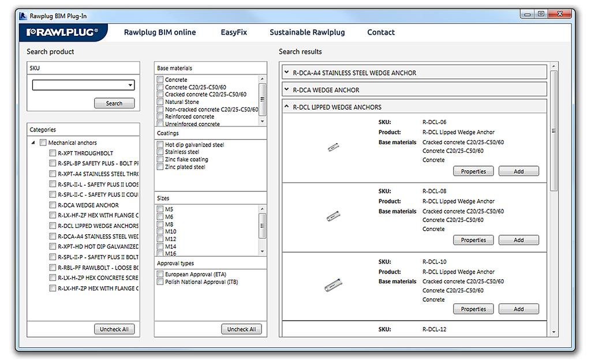Click the Search button

[114, 103]
